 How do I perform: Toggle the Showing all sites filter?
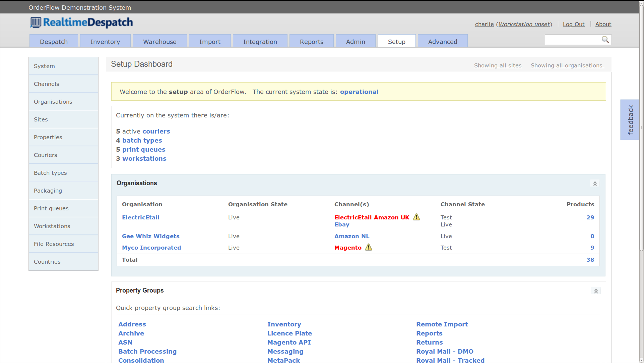coord(498,65)
